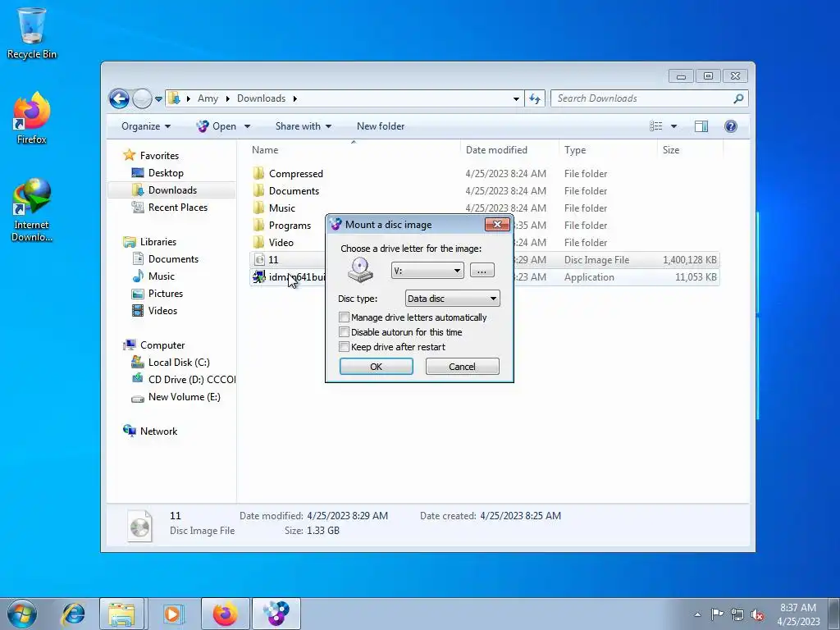
Task: Open the drive letter V: dropdown
Action: click(x=427, y=271)
